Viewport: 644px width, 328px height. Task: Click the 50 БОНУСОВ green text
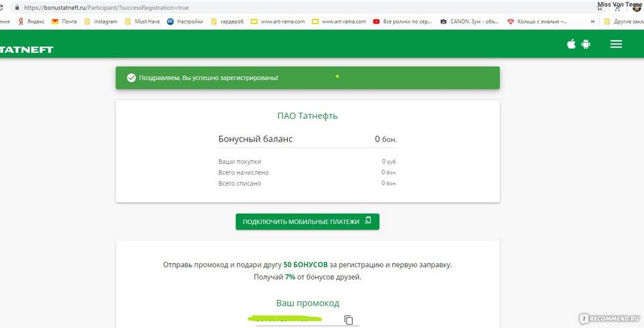tap(306, 264)
